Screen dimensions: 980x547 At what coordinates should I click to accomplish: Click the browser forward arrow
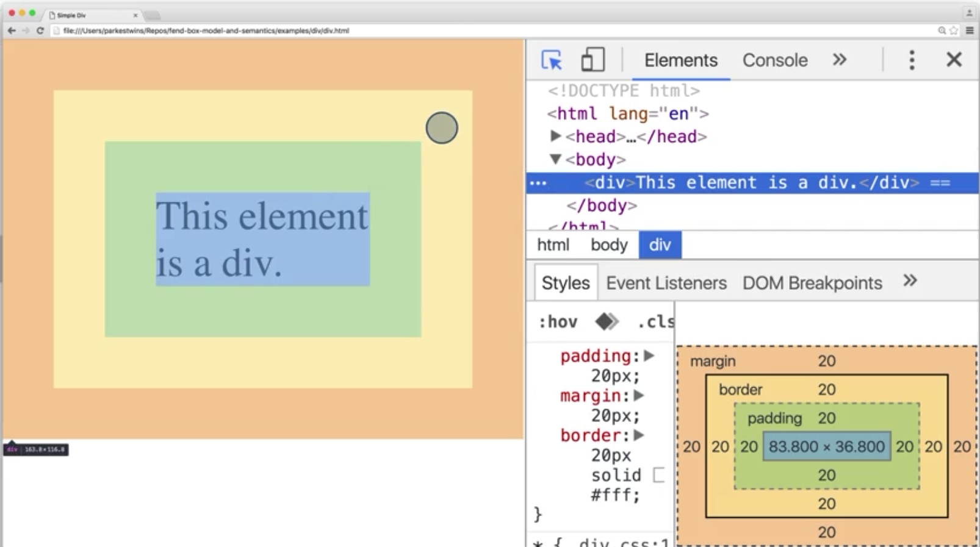point(26,30)
